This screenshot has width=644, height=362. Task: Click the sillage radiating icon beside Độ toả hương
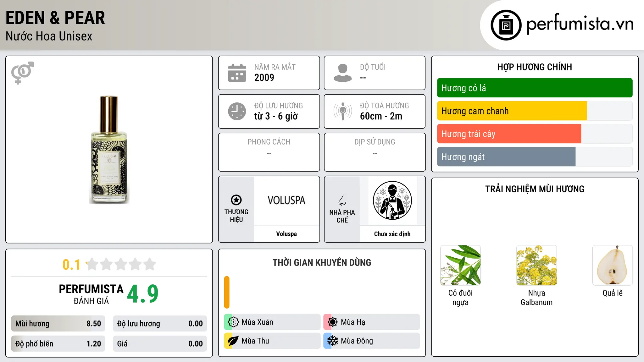click(343, 111)
